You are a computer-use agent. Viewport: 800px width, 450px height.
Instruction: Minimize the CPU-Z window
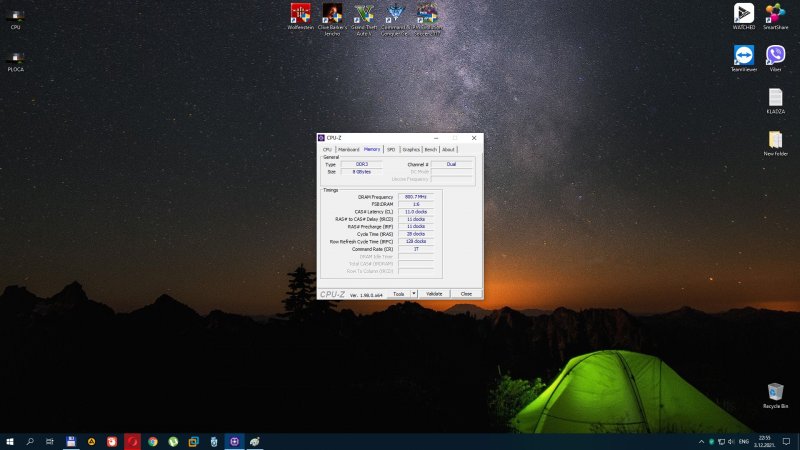click(x=436, y=138)
